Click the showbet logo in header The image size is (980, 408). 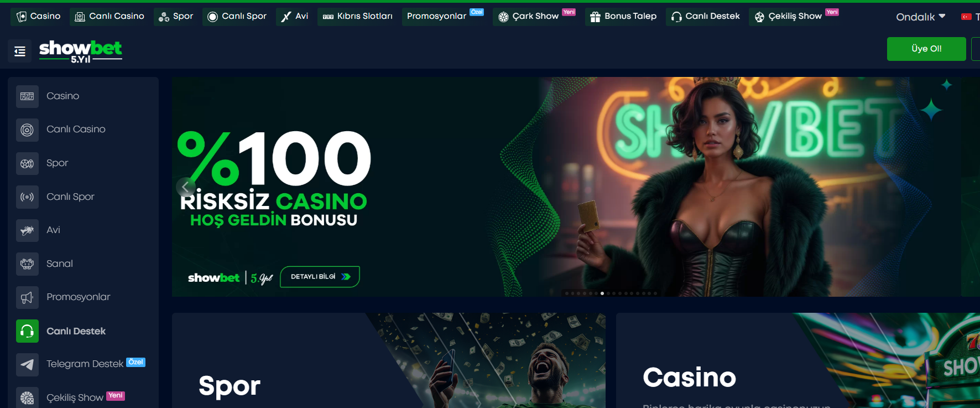81,51
